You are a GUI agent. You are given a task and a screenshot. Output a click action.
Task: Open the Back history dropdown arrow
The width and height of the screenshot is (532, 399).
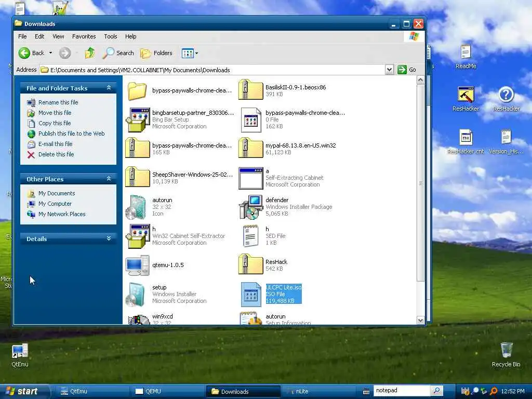coord(50,53)
